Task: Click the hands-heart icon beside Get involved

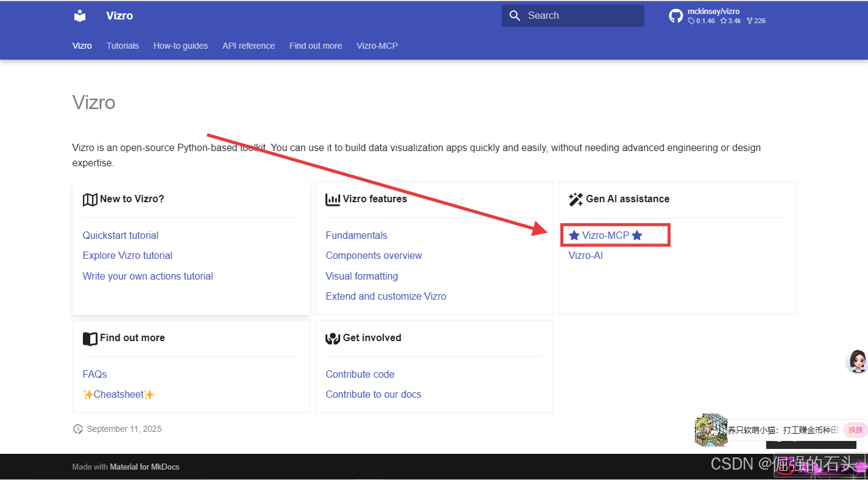Action: (333, 338)
